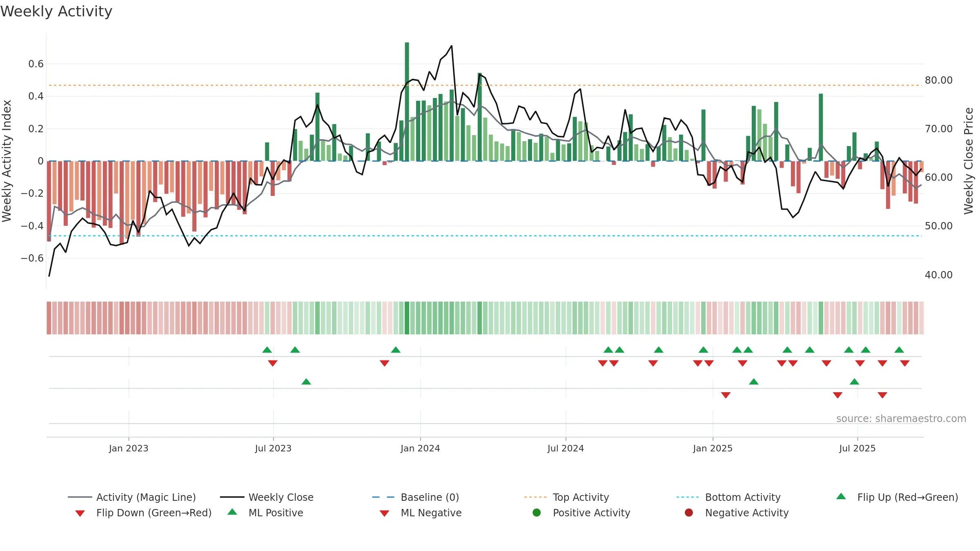Click the weekly close price peak above 80

(451, 46)
